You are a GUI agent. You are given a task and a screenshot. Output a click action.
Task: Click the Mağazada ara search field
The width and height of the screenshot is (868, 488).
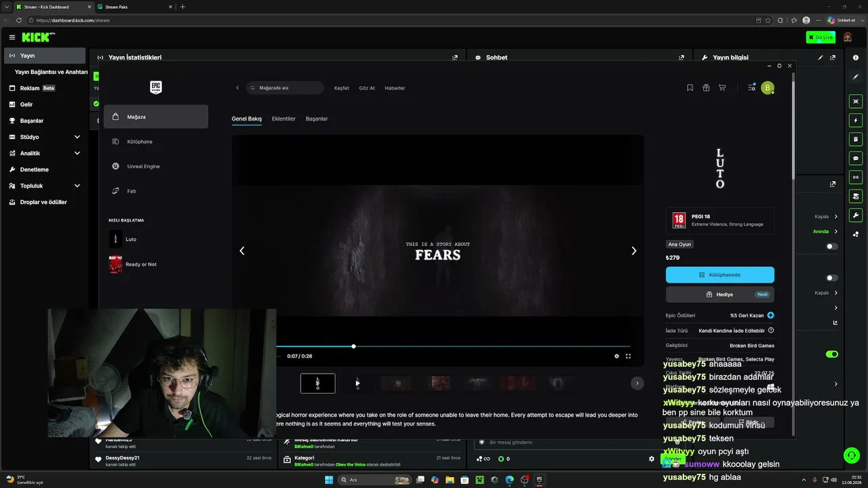[285, 87]
